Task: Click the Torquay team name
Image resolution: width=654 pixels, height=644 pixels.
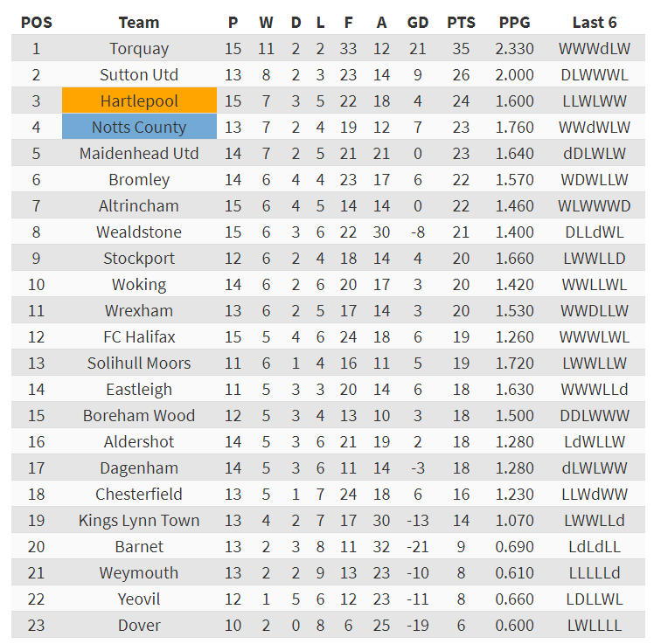Action: 139,49
